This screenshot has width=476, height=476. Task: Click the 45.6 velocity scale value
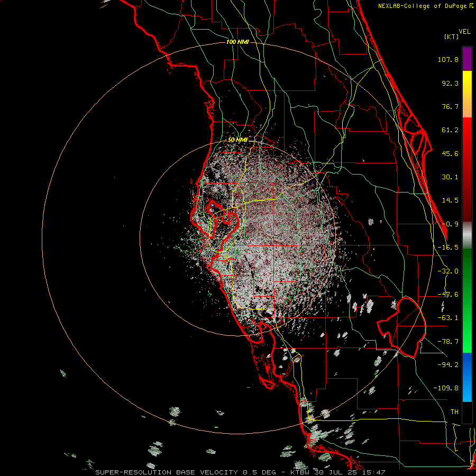(x=450, y=153)
